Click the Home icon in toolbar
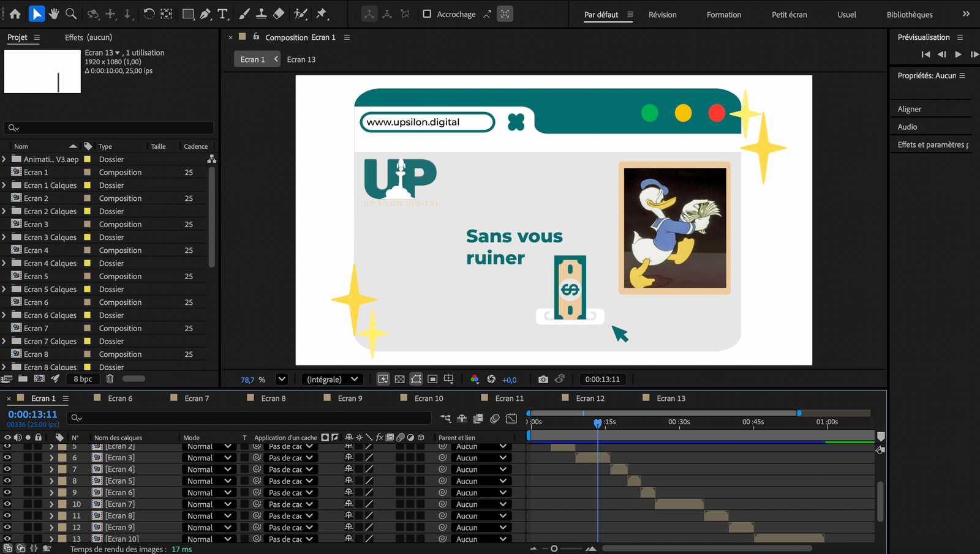The image size is (980, 554). pyautogui.click(x=15, y=13)
